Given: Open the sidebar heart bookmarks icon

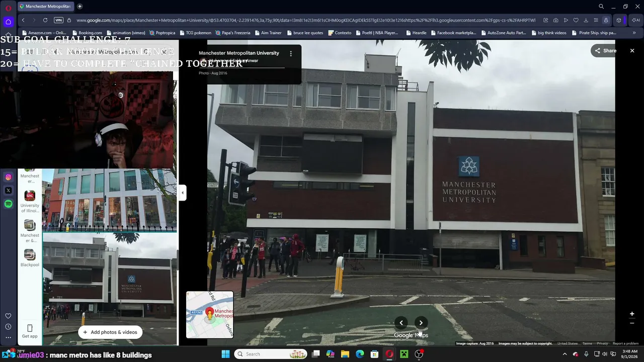Looking at the screenshot, I should click(x=8, y=316).
